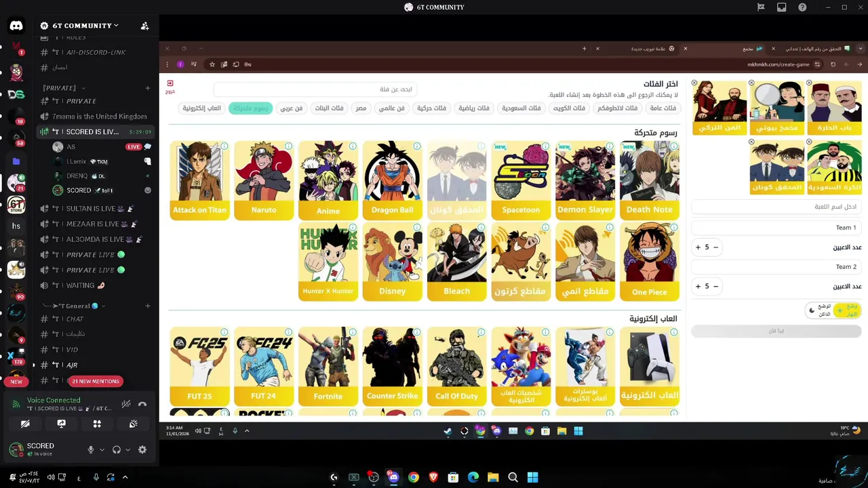
Task: Select the العاب إلكترونية category tab
Action: click(202, 108)
